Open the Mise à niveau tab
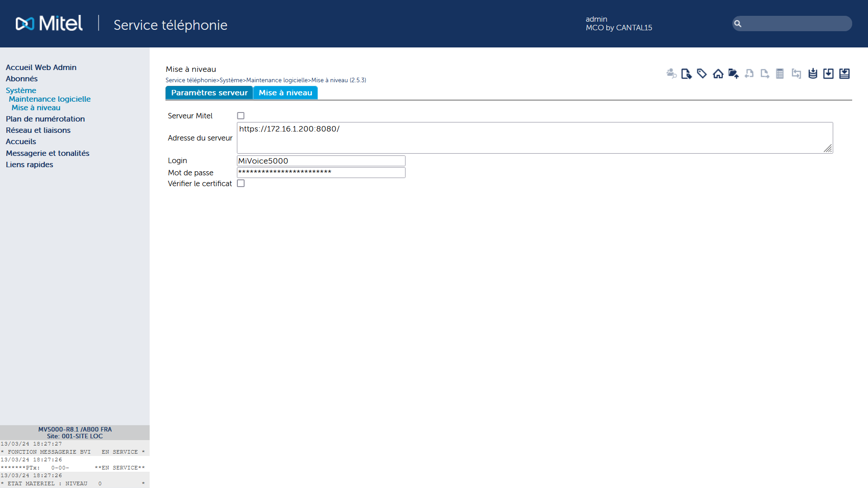This screenshot has height=488, width=868. click(x=285, y=93)
